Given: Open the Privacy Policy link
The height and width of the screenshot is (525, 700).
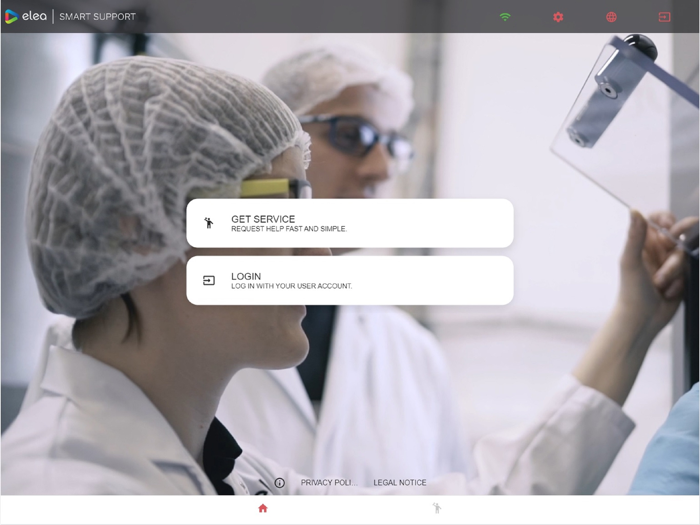Looking at the screenshot, I should point(329,483).
